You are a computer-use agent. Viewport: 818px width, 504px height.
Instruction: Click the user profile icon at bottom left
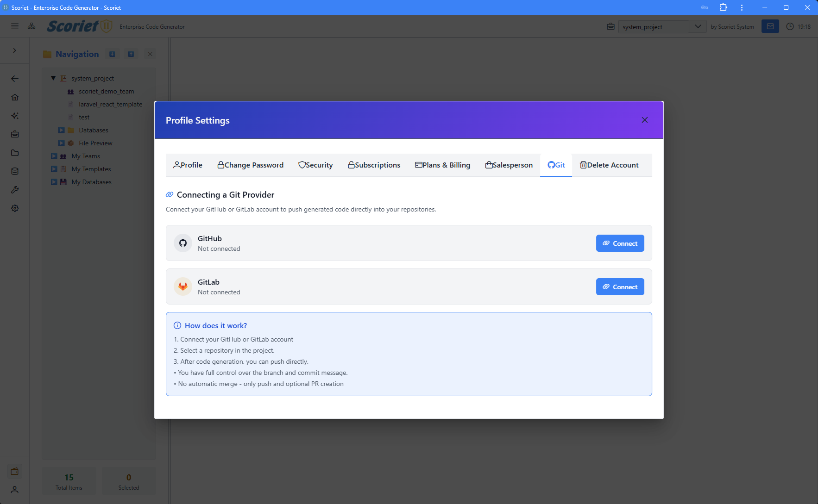click(15, 490)
